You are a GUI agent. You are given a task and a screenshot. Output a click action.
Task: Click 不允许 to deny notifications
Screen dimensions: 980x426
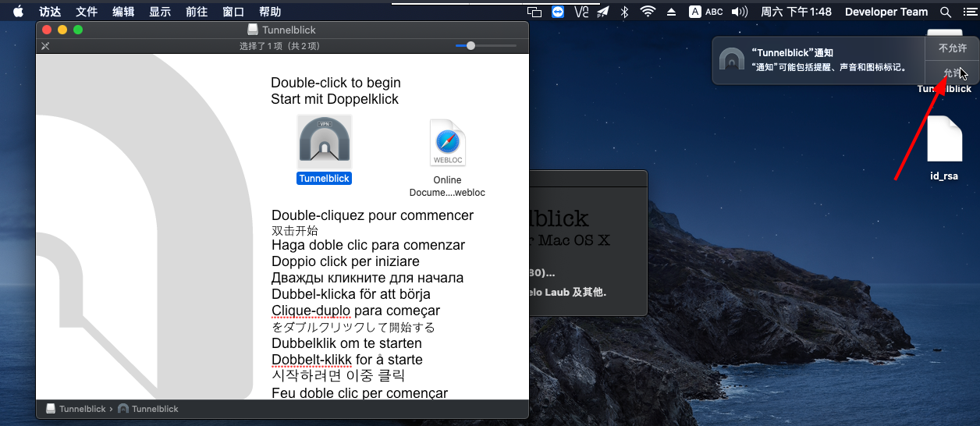click(953, 48)
